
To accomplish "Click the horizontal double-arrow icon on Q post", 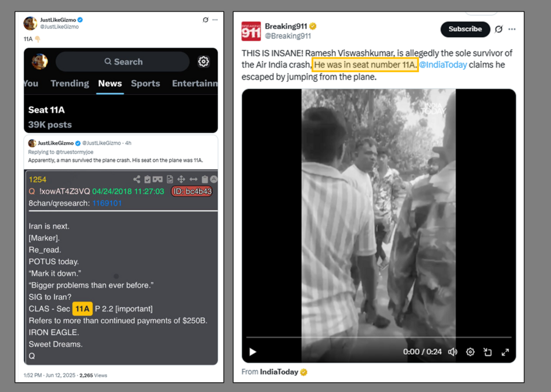I will tap(194, 179).
